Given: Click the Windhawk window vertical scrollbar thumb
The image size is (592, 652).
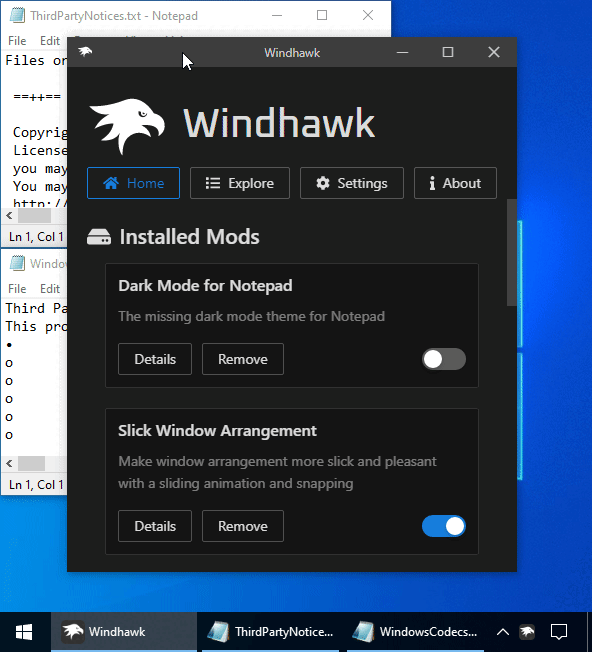Looking at the screenshot, I should click(x=512, y=253).
